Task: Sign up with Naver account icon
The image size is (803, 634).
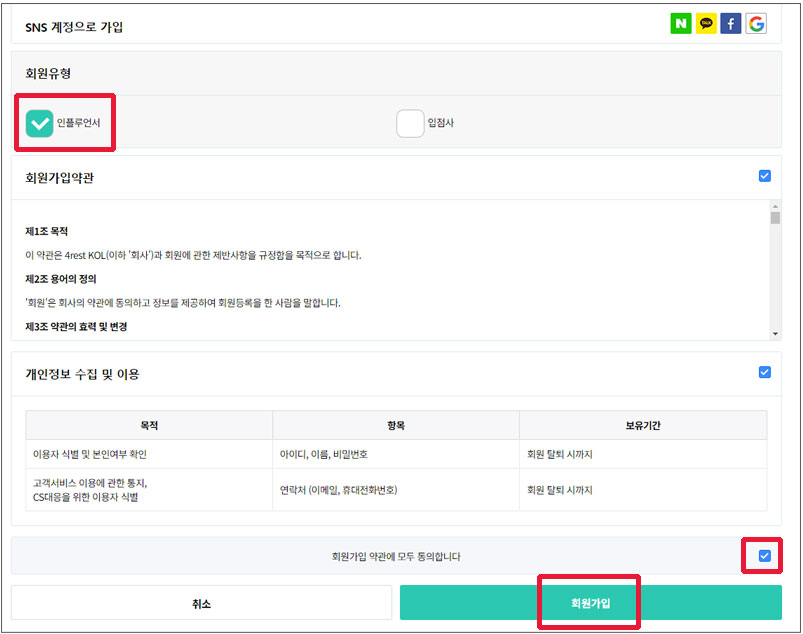Action: click(x=681, y=24)
